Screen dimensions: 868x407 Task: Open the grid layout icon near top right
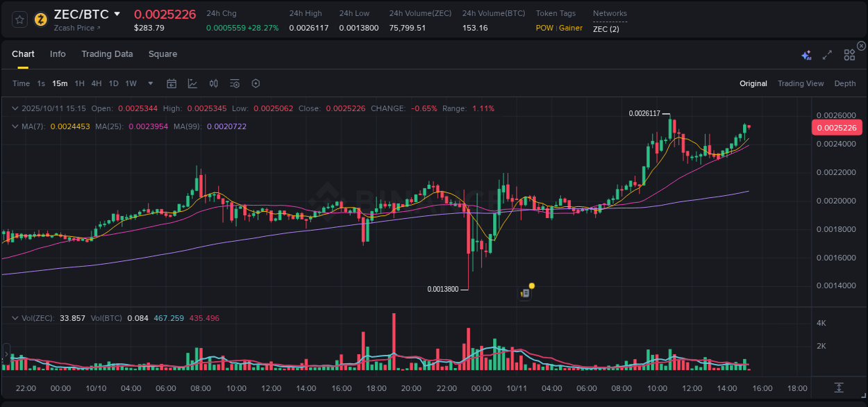(x=849, y=55)
